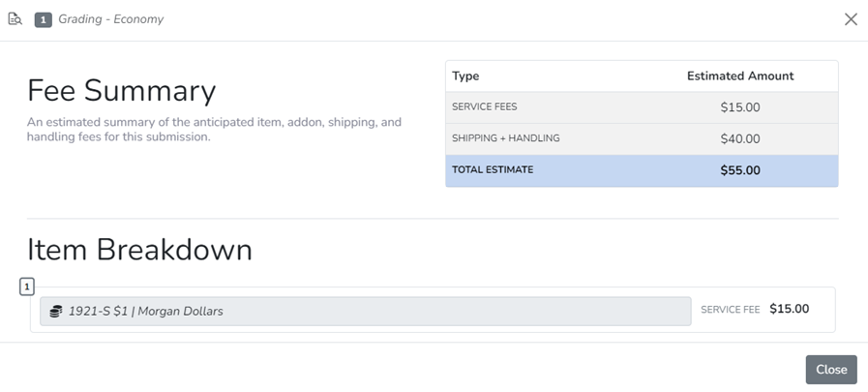Screen dimensions: 868x392
Task: Click the gray badge numbered 1 in header
Action: click(44, 20)
